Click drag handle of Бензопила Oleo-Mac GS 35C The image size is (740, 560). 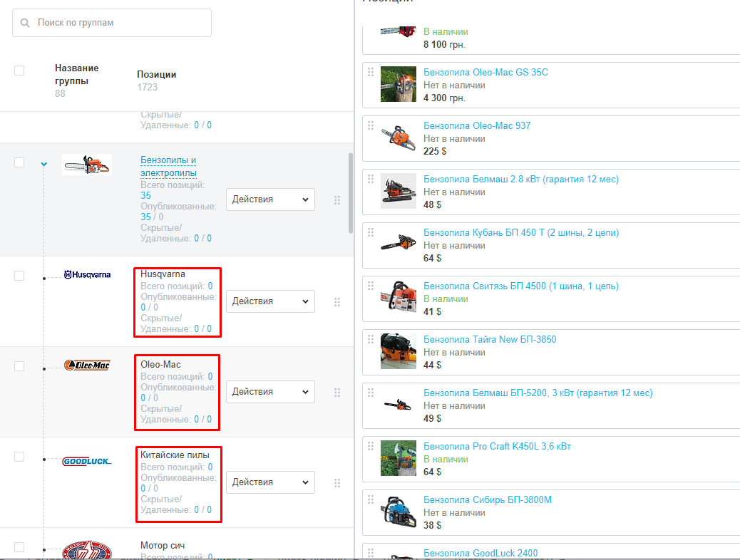(x=371, y=72)
